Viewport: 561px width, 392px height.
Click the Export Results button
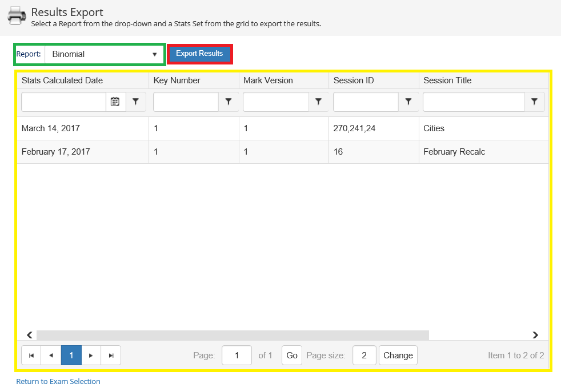point(199,54)
